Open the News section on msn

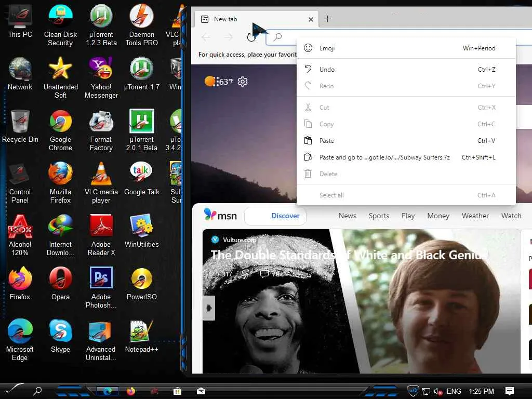tap(348, 216)
